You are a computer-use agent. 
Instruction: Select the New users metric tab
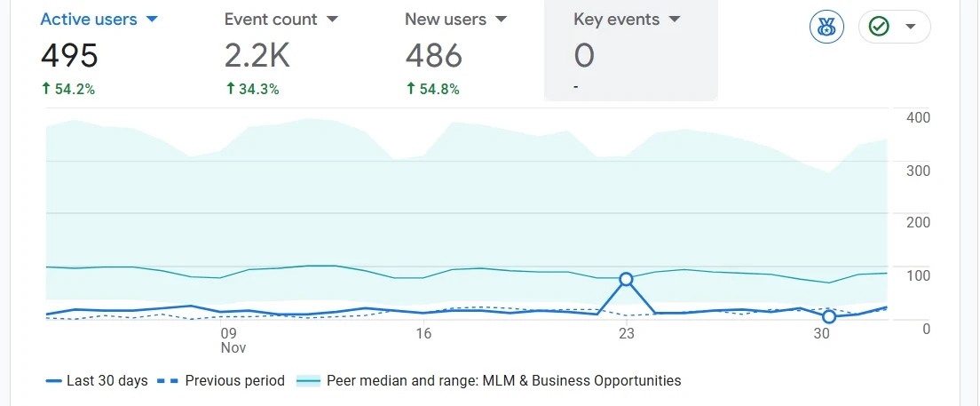447,19
